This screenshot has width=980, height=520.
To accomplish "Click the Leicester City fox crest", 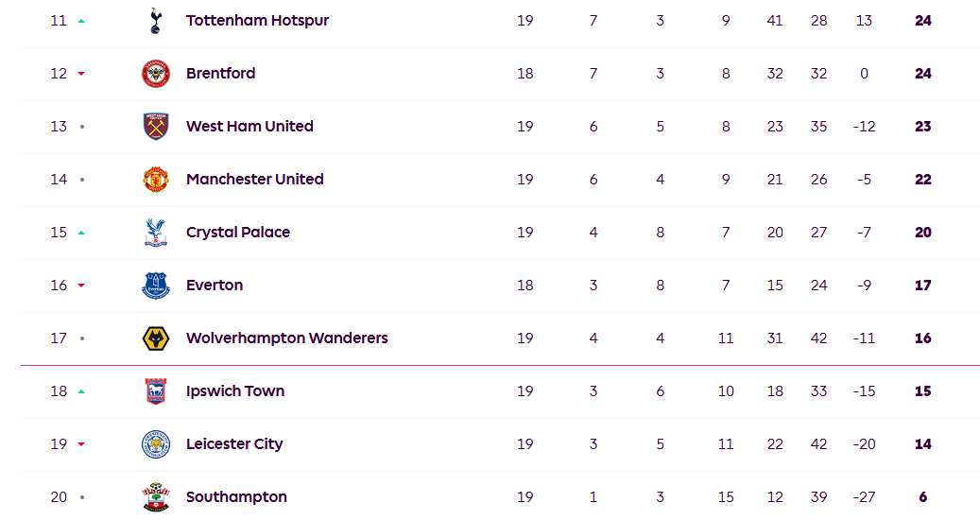I will coord(156,444).
